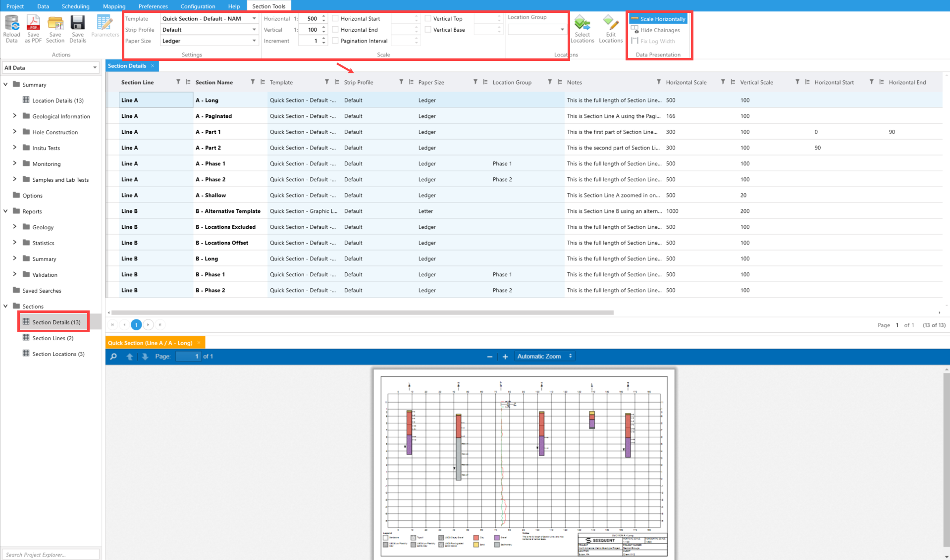The image size is (950, 560).
Task: Open the Paper Size dropdown
Action: (x=254, y=41)
